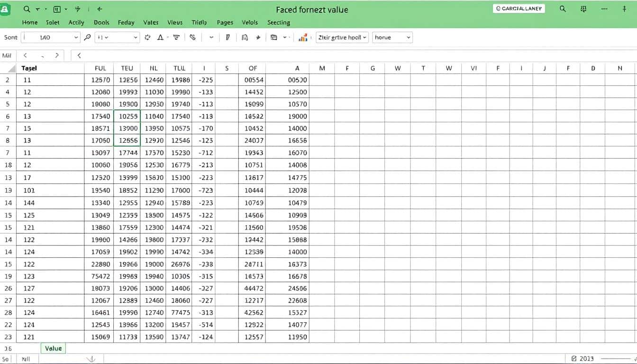Click the filter funnel icon in the toolbar
637x364 pixels.
pyautogui.click(x=176, y=37)
